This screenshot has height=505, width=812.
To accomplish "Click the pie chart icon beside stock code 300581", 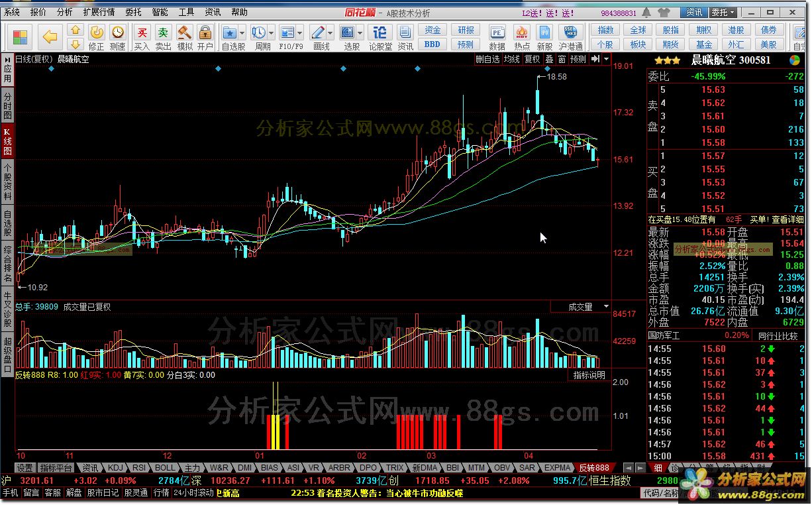I will click(794, 60).
